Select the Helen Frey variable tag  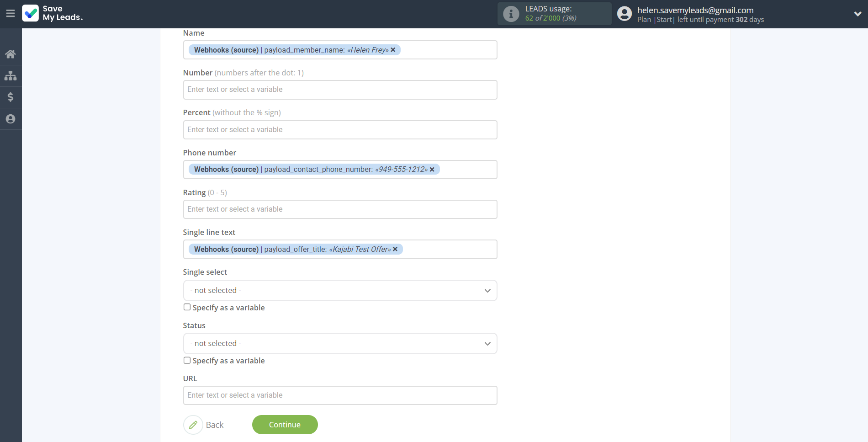pyautogui.click(x=295, y=50)
